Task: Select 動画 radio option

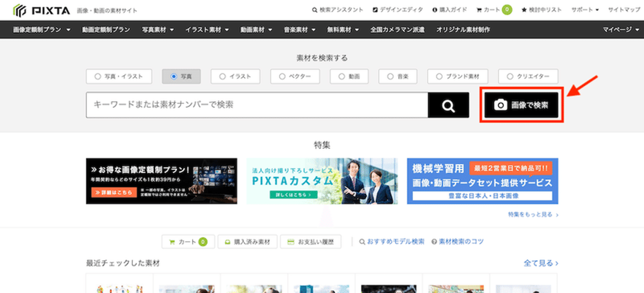Action: 349,76
